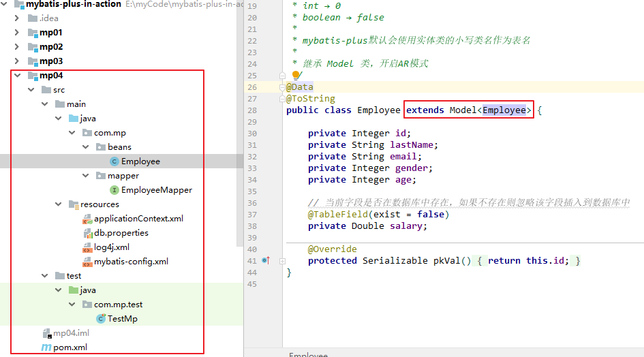The width and height of the screenshot is (644, 357).
Task: Select pom.xml in the project tree
Action: [70, 347]
